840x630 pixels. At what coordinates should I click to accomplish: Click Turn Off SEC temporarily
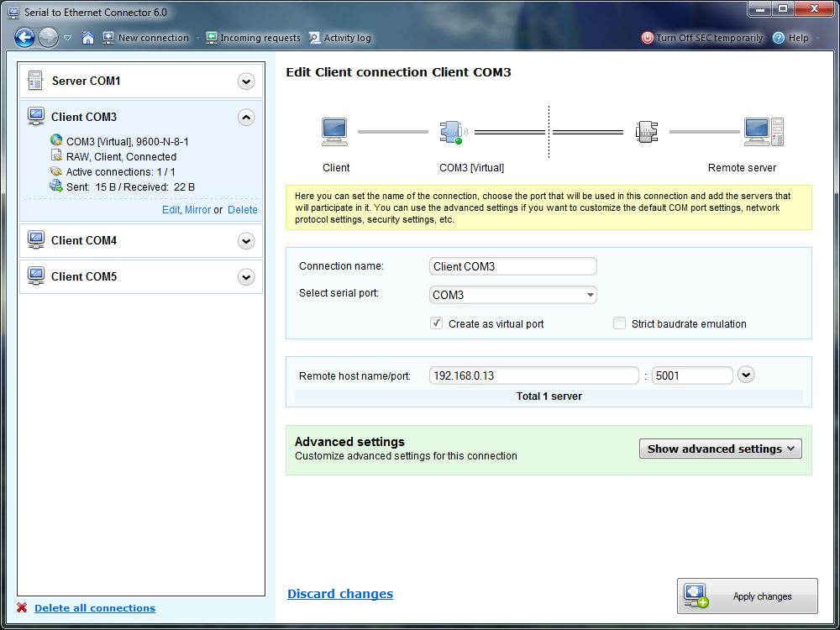[x=709, y=38]
